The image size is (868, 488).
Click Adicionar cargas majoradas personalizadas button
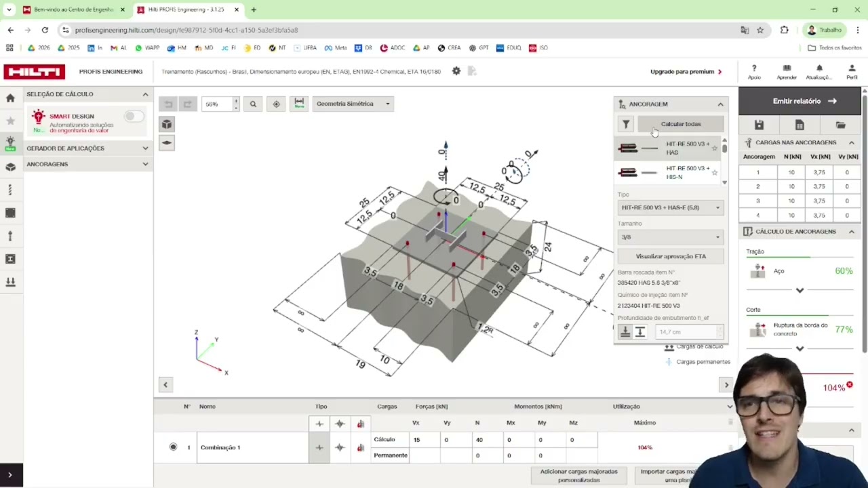click(x=578, y=476)
